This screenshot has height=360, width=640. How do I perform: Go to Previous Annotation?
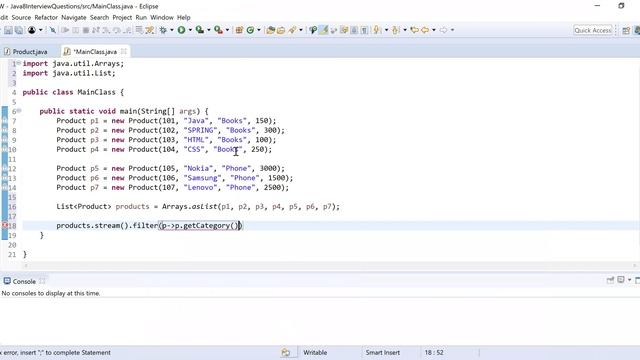pos(396,30)
